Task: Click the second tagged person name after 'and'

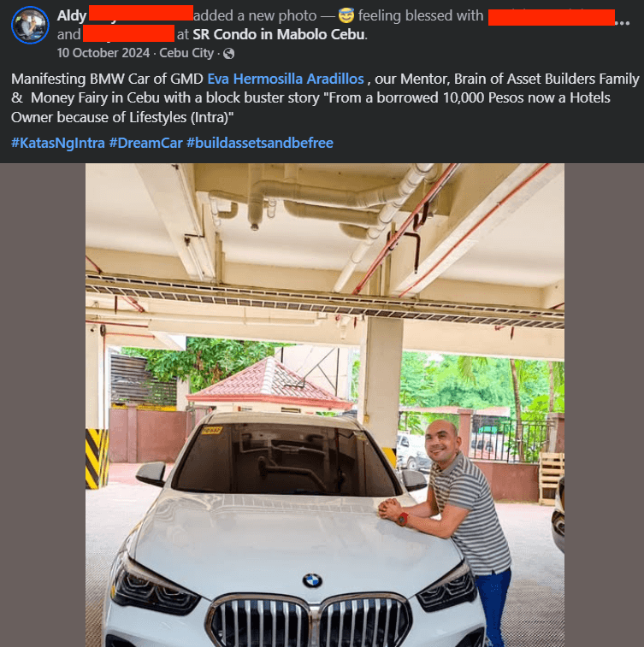Action: pos(128,33)
